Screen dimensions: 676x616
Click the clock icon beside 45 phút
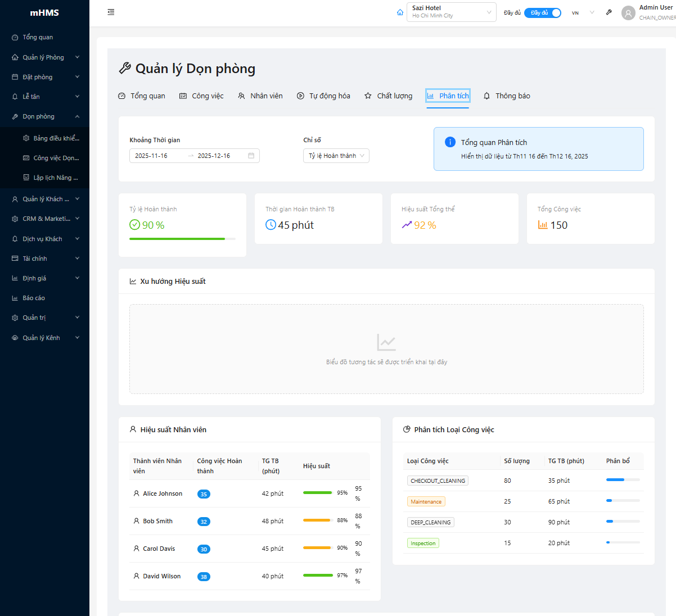click(x=271, y=225)
